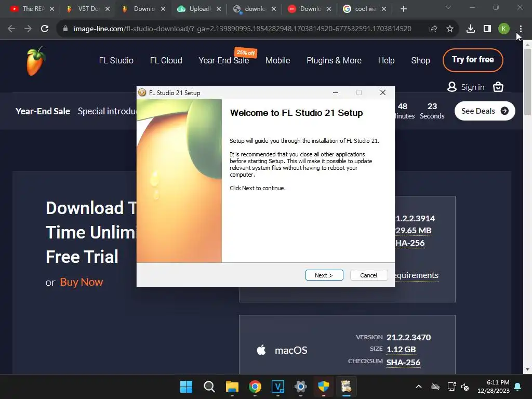The image size is (532, 399).
Task: Open the FL Studio menu item
Action: point(116,60)
